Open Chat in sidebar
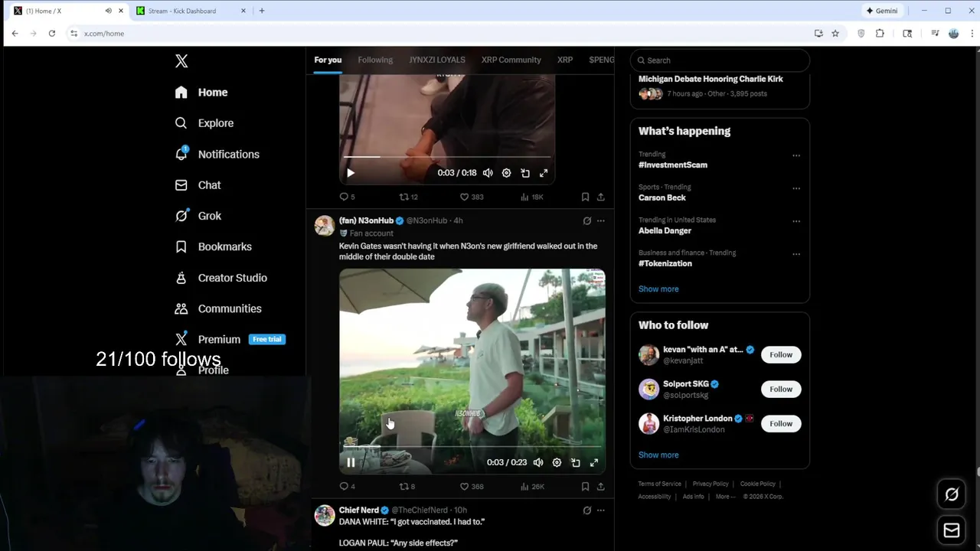980x551 pixels. (198, 185)
